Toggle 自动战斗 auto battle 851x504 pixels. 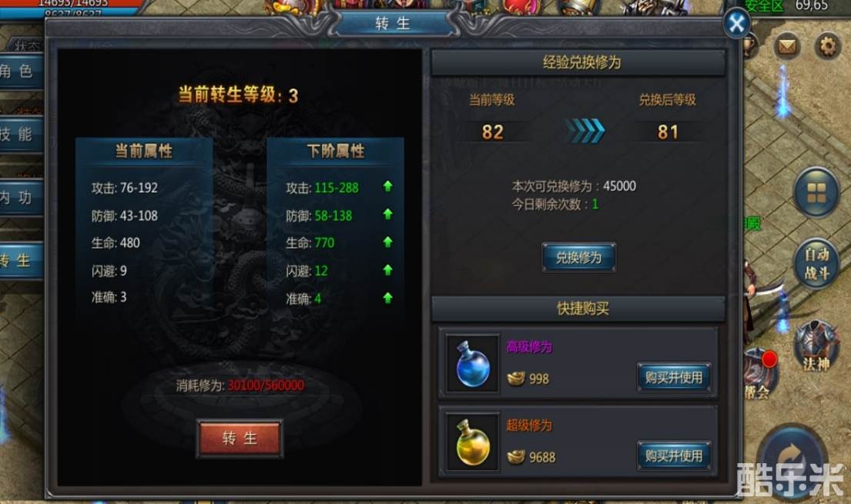point(816,263)
